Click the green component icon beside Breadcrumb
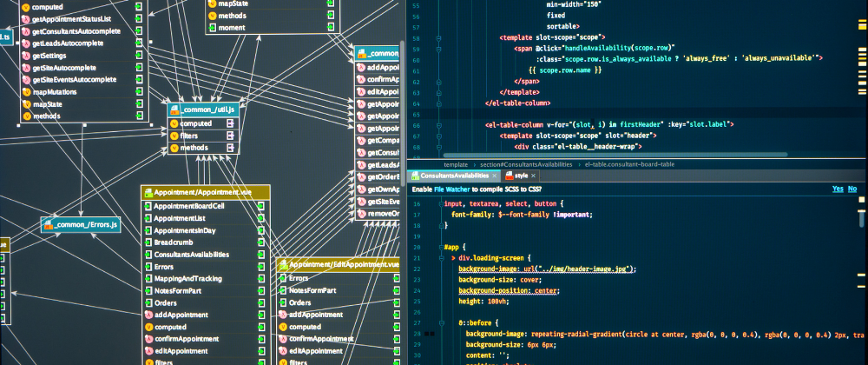 (x=148, y=242)
